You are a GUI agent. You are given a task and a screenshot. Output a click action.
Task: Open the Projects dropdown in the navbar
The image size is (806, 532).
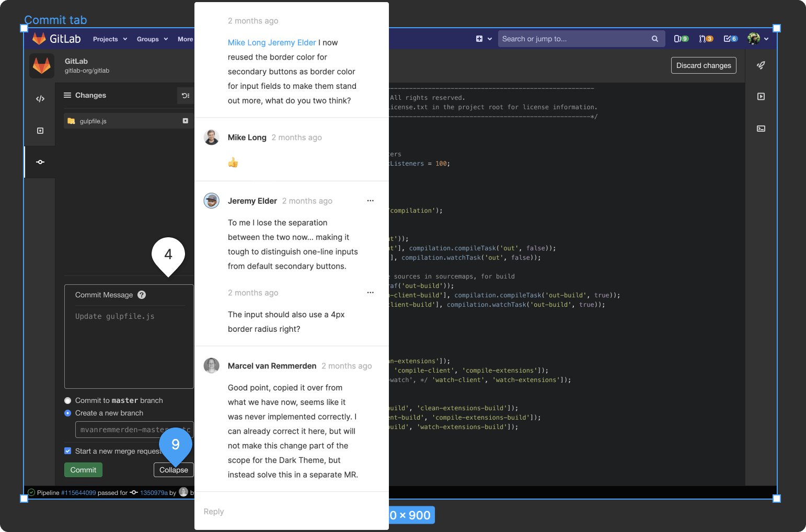[109, 39]
